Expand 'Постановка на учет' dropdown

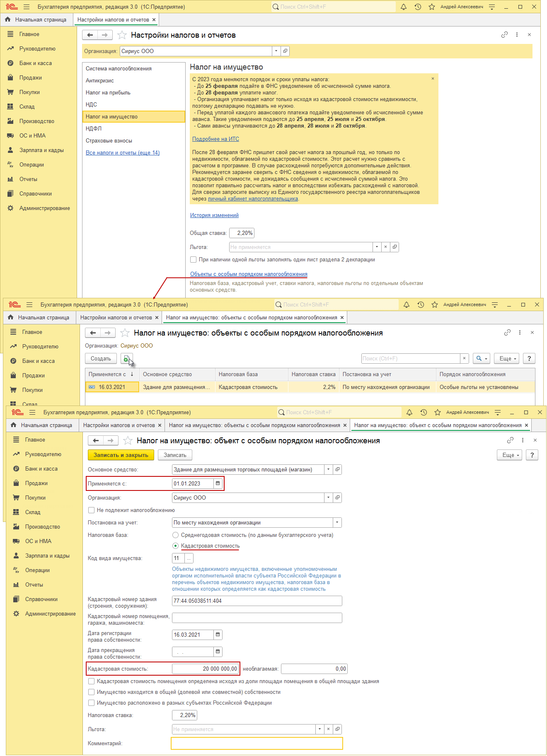tap(337, 523)
